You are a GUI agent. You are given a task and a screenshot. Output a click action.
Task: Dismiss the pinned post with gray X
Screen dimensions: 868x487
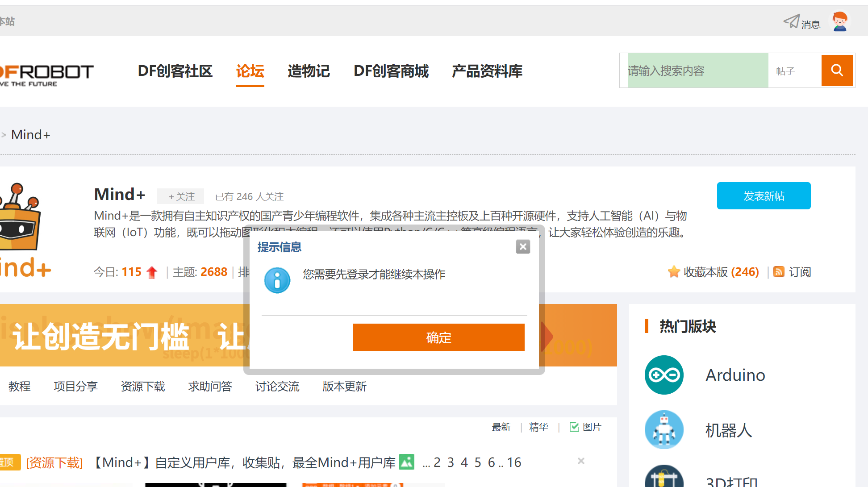581,461
